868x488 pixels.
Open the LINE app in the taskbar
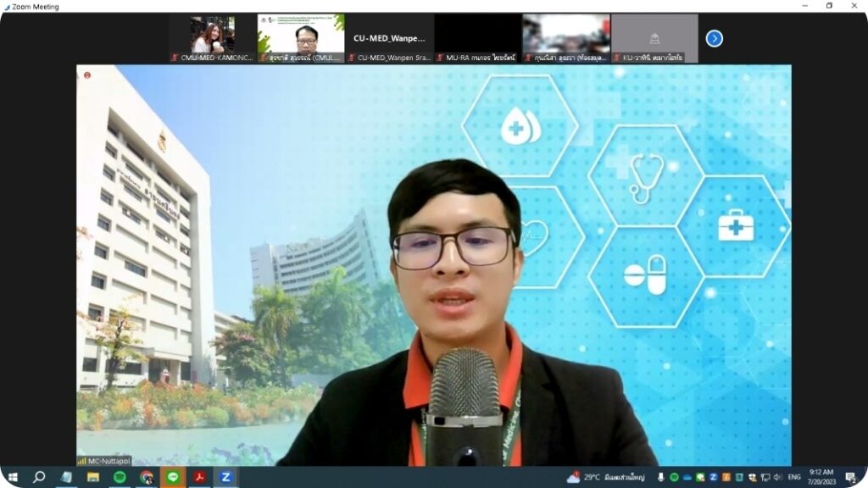(x=172, y=477)
